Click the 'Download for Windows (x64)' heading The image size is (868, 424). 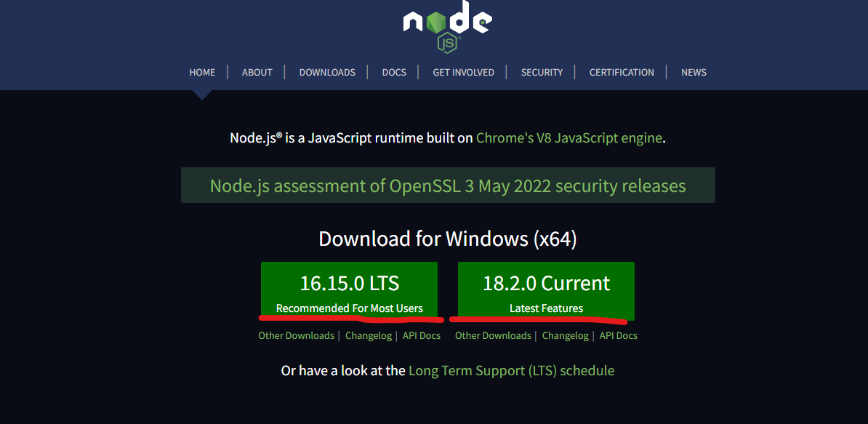(448, 239)
